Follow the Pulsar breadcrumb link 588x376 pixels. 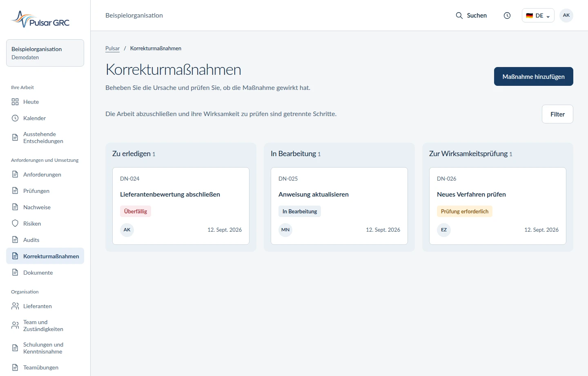pos(112,48)
